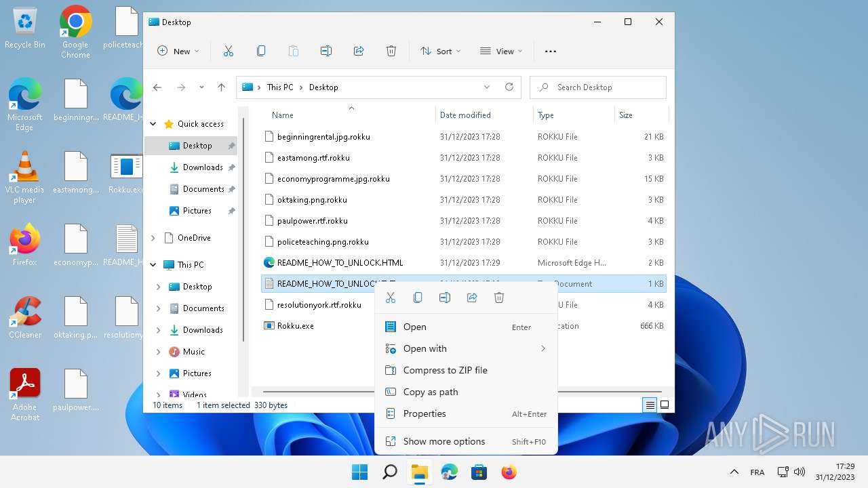Open Recycle Bin desktop icon
The height and width of the screenshot is (488, 868).
[x=25, y=28]
